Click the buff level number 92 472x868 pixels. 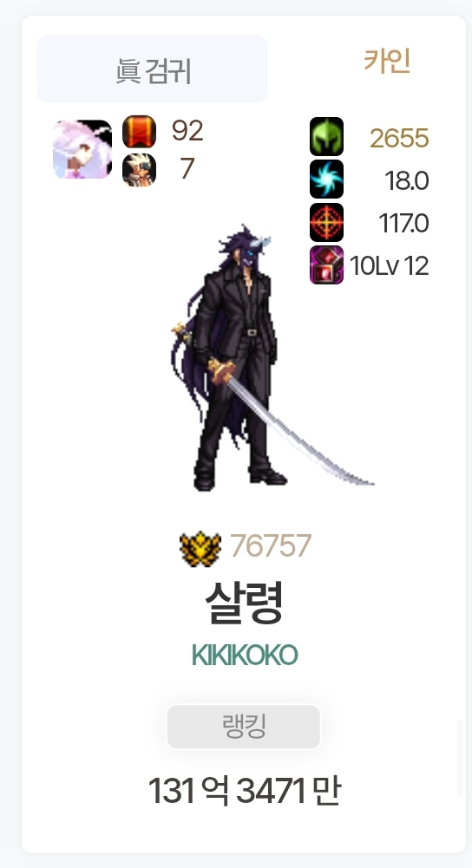point(187,131)
